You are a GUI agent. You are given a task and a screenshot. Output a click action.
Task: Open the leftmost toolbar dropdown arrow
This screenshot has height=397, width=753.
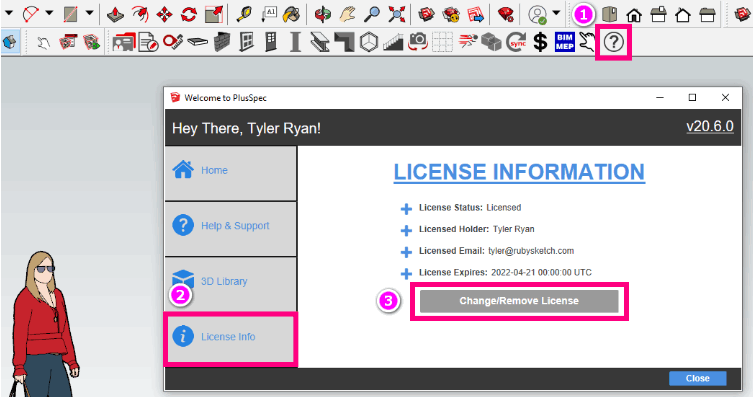(9, 13)
